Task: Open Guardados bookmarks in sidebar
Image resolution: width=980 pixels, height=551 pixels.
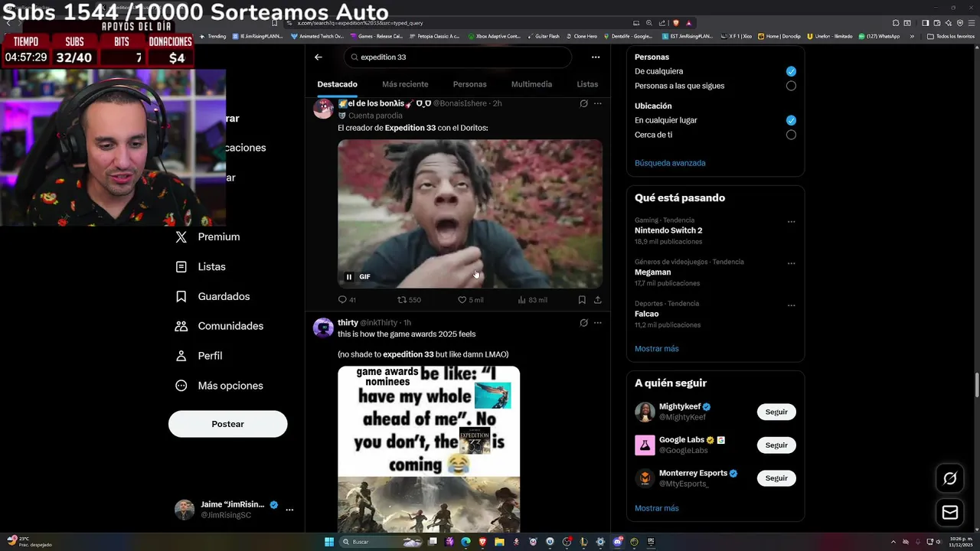Action: pos(213,296)
